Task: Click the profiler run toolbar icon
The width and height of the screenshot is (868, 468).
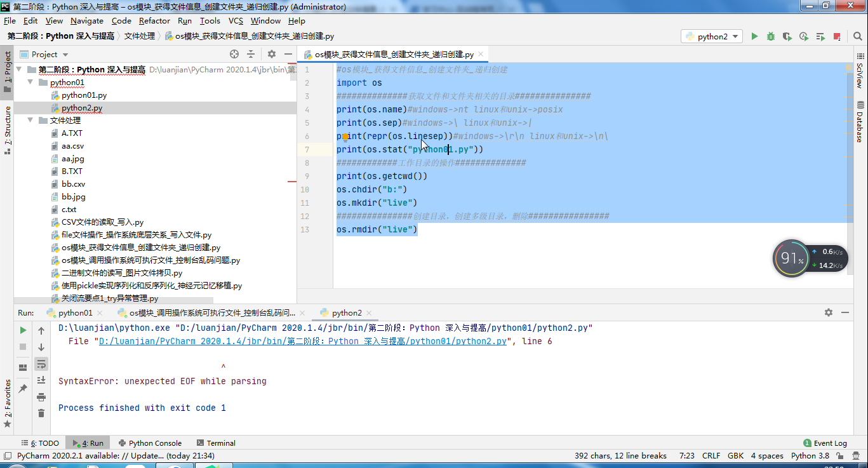Action: pos(804,37)
